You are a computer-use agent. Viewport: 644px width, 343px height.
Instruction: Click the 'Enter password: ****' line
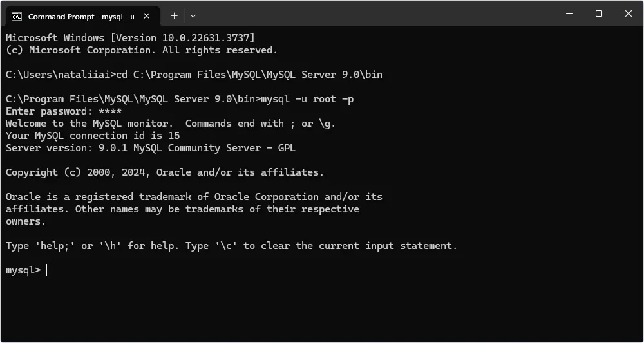tap(64, 111)
